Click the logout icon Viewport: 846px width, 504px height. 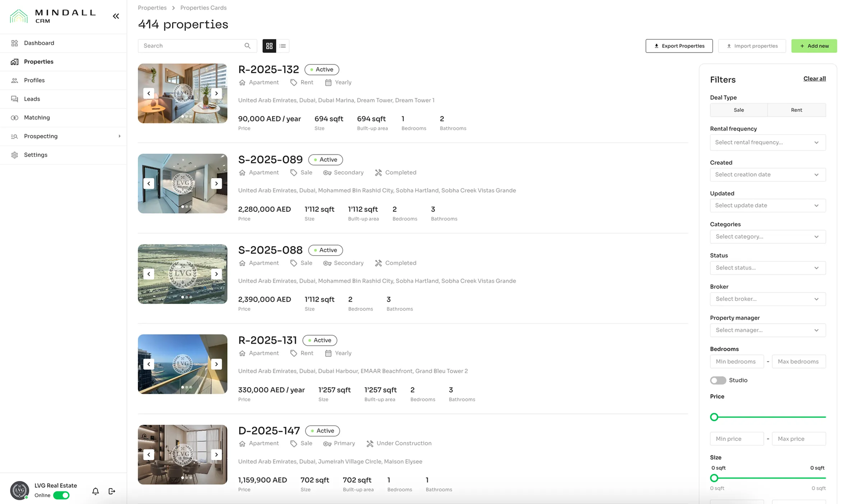(x=112, y=491)
